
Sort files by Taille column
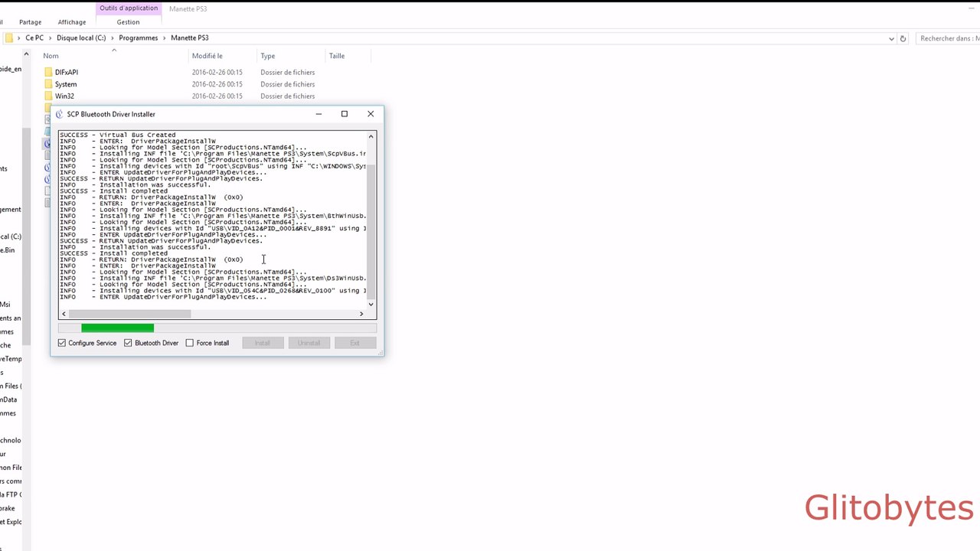[x=337, y=56]
